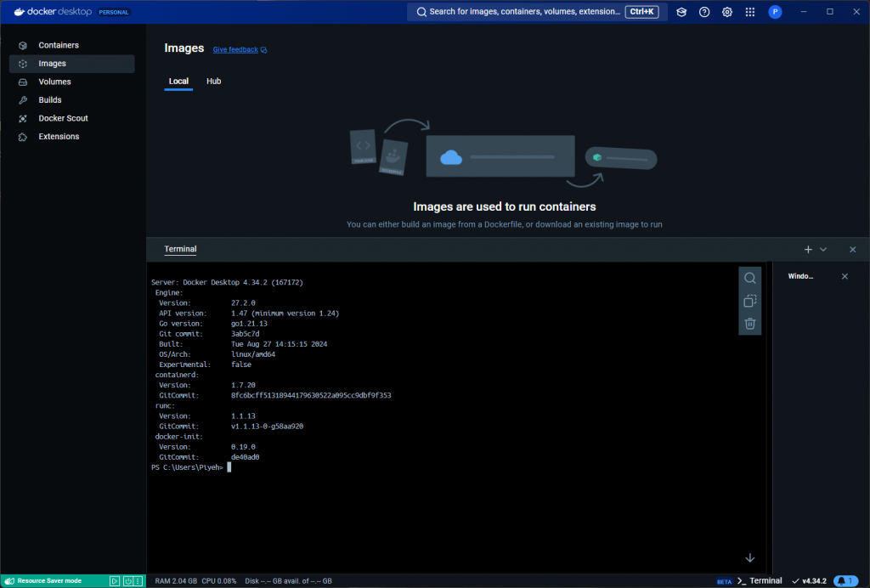870x588 pixels.
Task: Click the Resource Saver mode leaf icon
Action: 10,581
